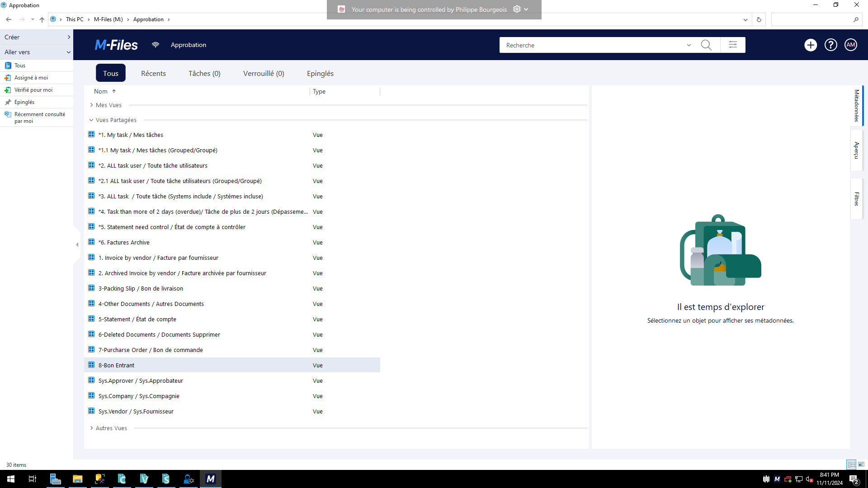Click the Task View taskbar icon
Image resolution: width=868 pixels, height=488 pixels.
click(33, 479)
